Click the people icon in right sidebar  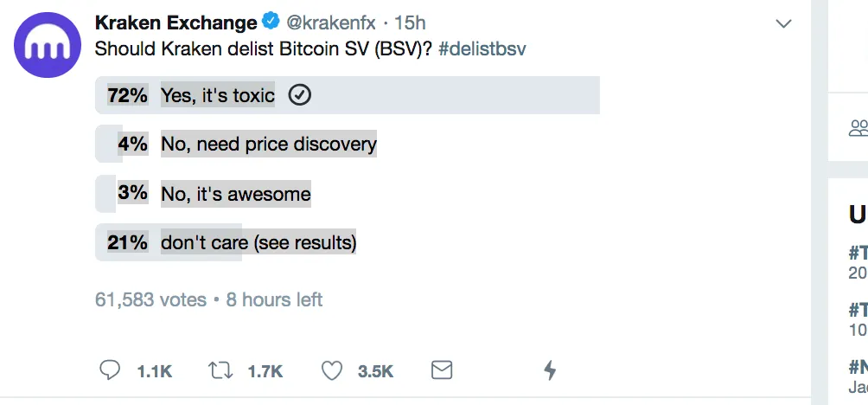point(858,129)
